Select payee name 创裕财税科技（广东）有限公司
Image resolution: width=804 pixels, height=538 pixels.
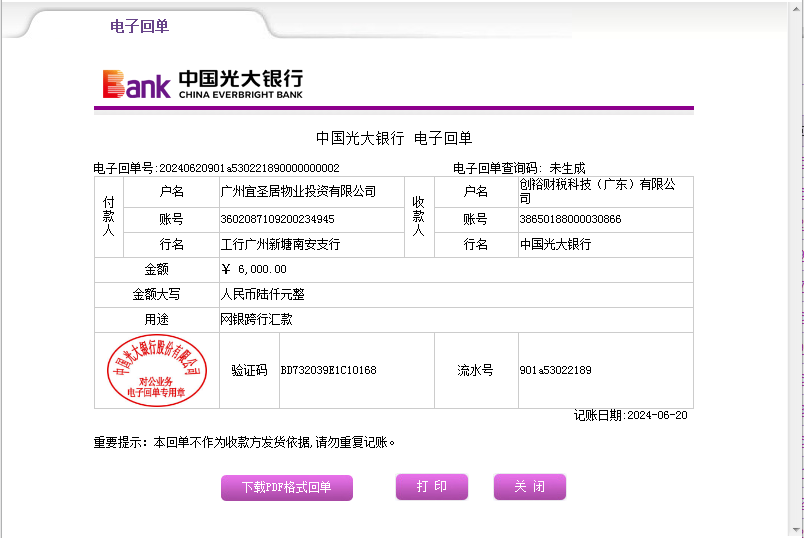tap(597, 191)
